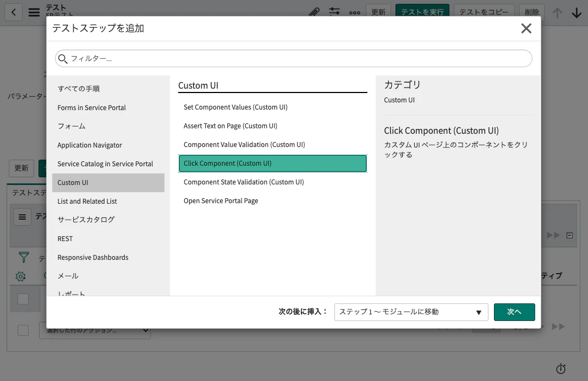Collapse the list with minus box icon
This screenshot has width=588, height=381.
(570, 235)
